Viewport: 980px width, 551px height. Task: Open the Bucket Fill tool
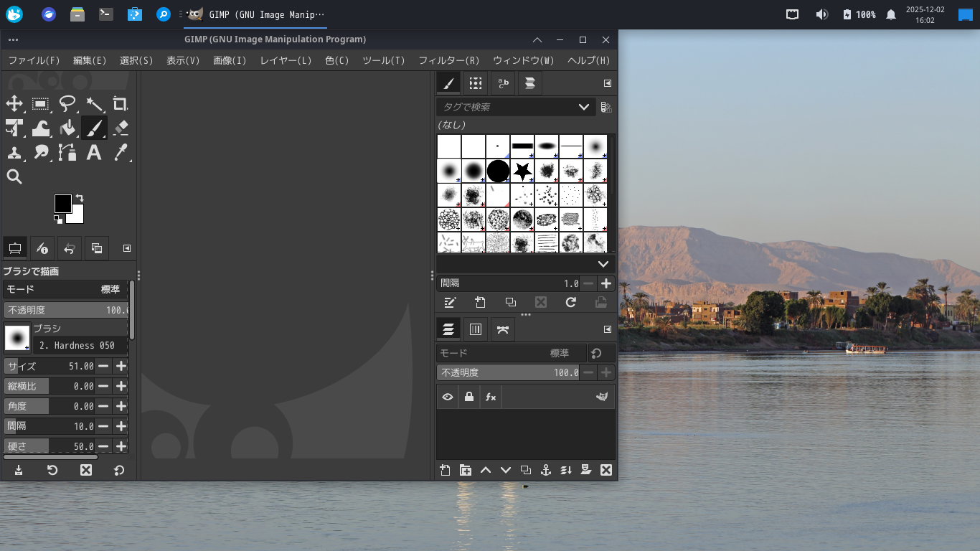tap(67, 128)
